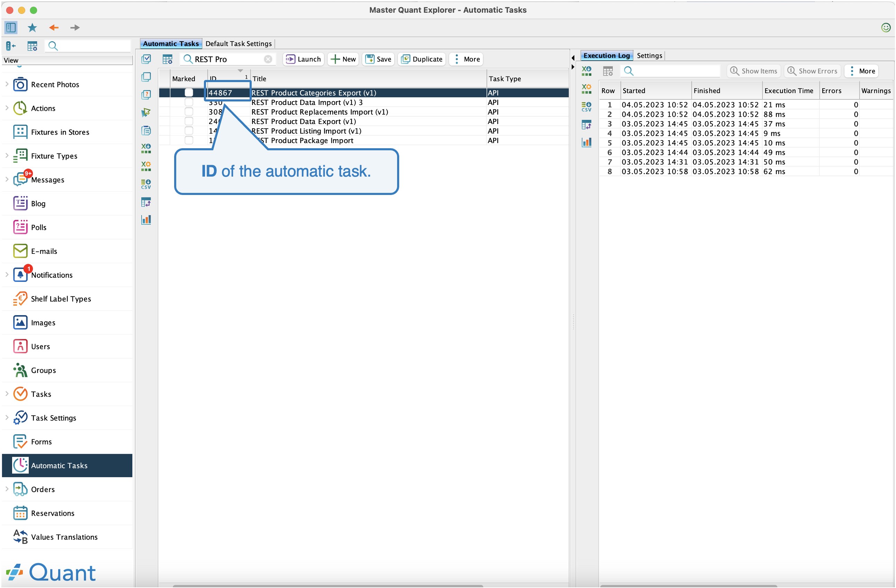
Task: Switch to the Automatic Tasks tab
Action: (x=171, y=44)
